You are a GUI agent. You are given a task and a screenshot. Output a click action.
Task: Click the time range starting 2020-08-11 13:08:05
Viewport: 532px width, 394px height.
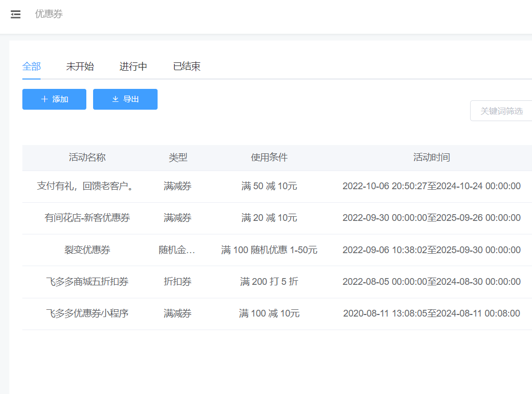point(432,313)
